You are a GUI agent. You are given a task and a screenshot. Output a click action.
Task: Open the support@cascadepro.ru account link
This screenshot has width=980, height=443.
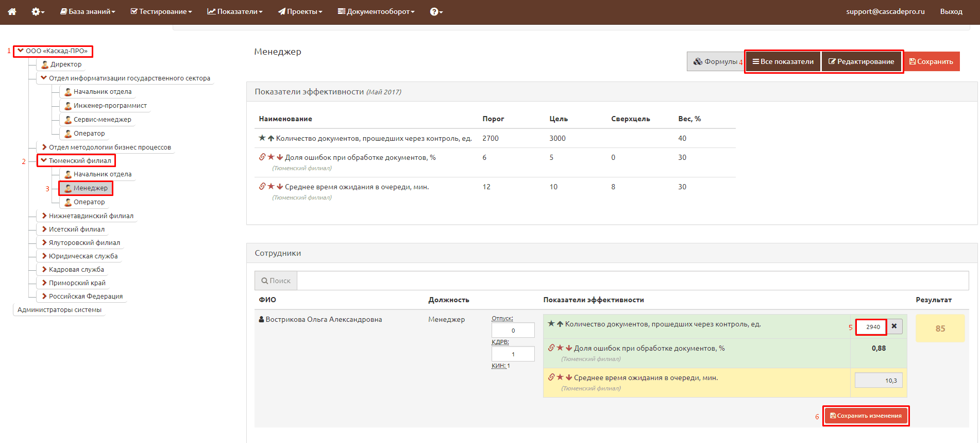885,11
